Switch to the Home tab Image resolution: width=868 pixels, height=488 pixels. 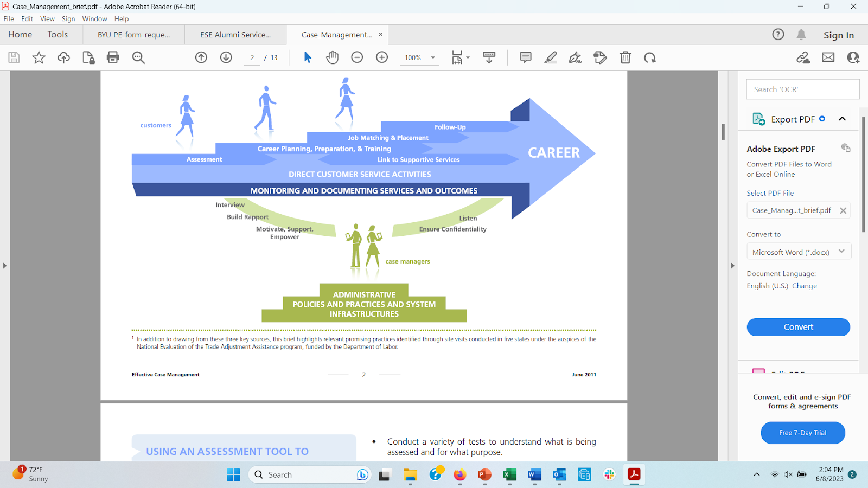[x=20, y=35]
